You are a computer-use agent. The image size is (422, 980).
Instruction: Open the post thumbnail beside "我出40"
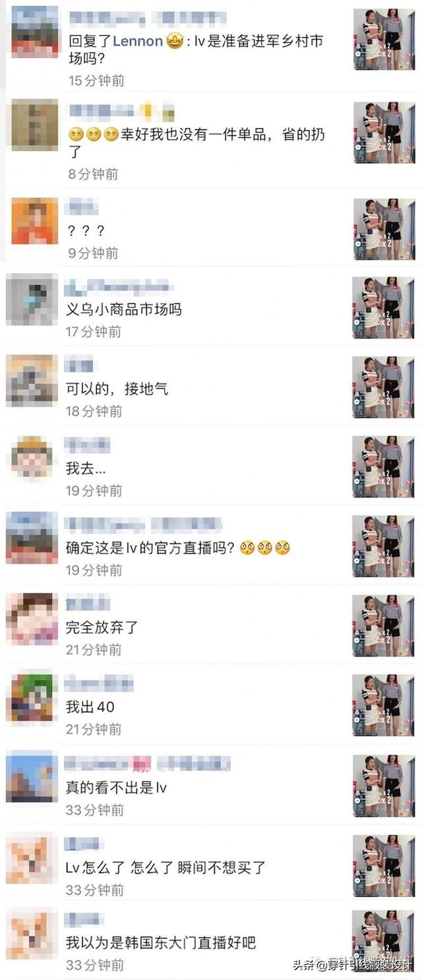click(376, 705)
